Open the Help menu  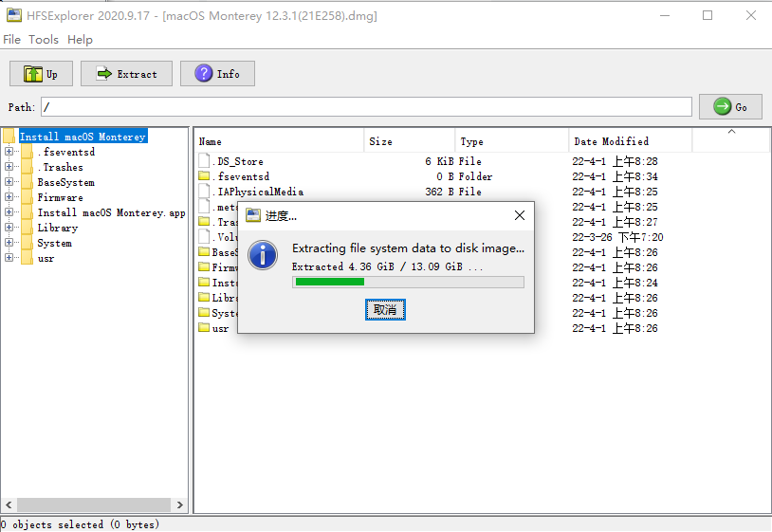point(80,40)
